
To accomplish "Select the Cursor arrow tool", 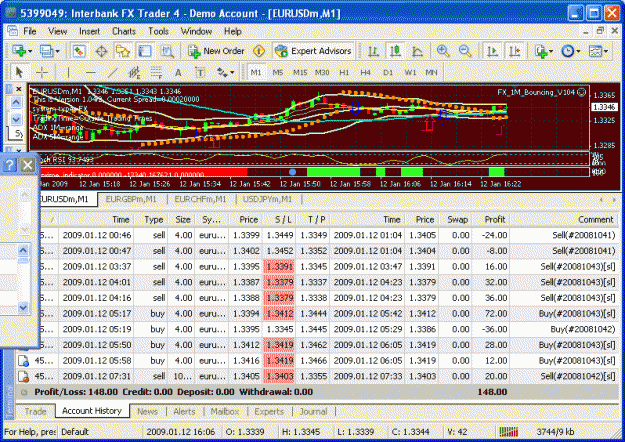I will [19, 73].
